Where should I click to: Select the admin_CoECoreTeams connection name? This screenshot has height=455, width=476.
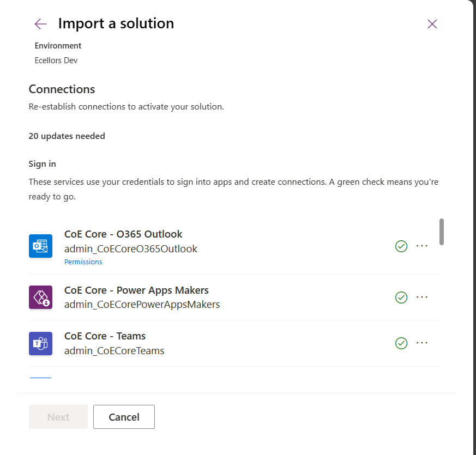pyautogui.click(x=114, y=350)
